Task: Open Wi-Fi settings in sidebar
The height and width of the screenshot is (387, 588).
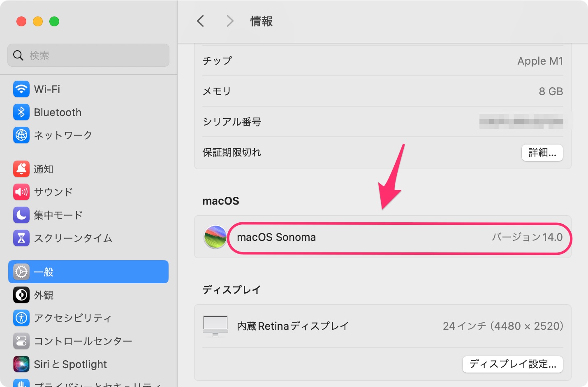Action: tap(88, 89)
